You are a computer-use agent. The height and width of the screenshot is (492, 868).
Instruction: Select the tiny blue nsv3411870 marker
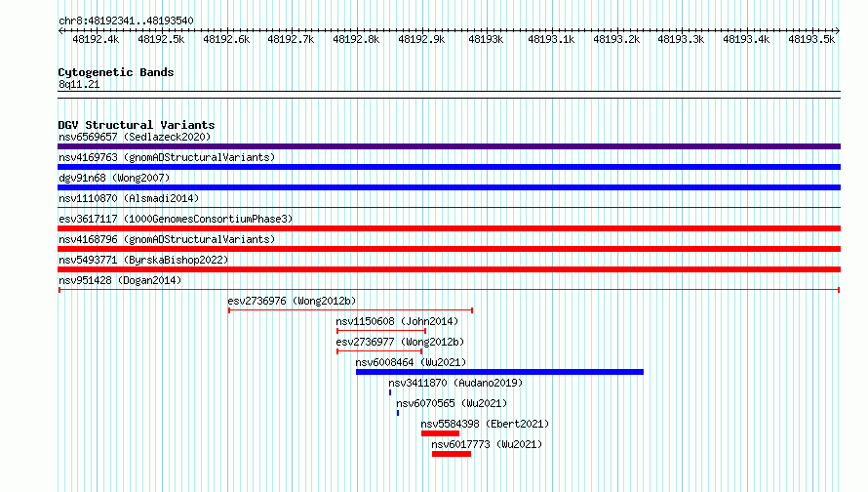tap(390, 392)
